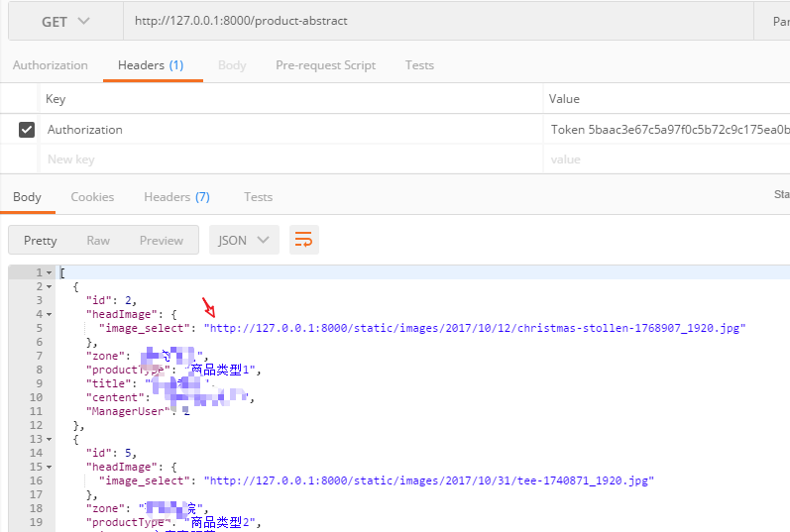The image size is (790, 532).
Task: Open the Pre-request Script tab
Action: point(325,65)
